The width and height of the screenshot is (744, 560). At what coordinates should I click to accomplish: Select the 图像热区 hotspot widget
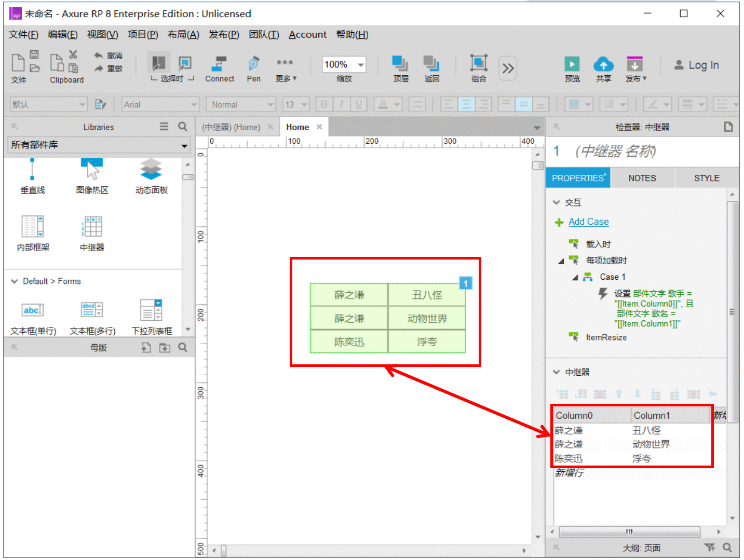[92, 177]
